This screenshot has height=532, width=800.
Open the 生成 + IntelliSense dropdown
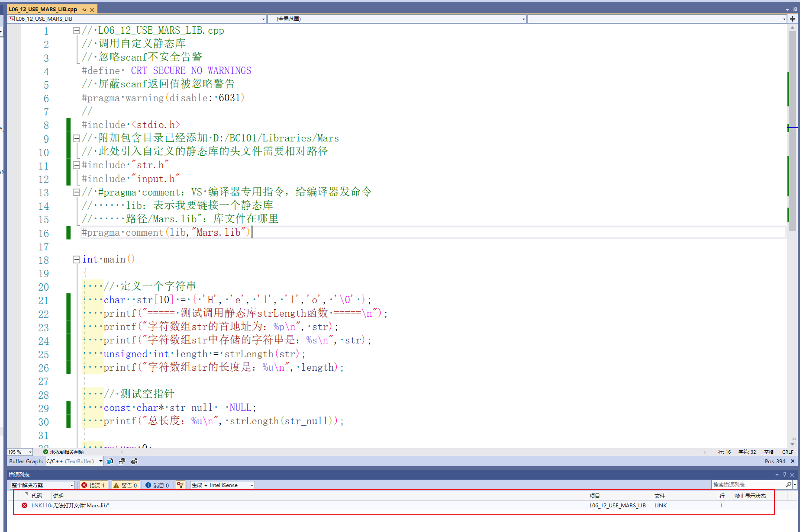click(x=222, y=485)
